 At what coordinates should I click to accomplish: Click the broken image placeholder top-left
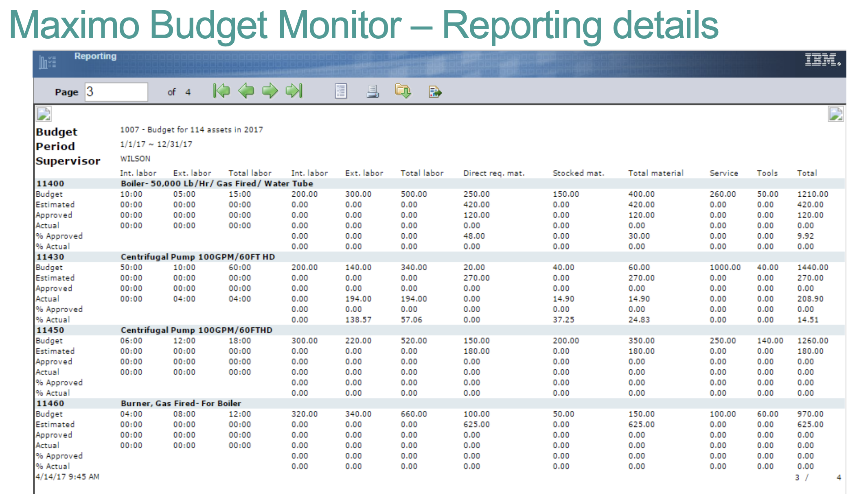tap(43, 114)
